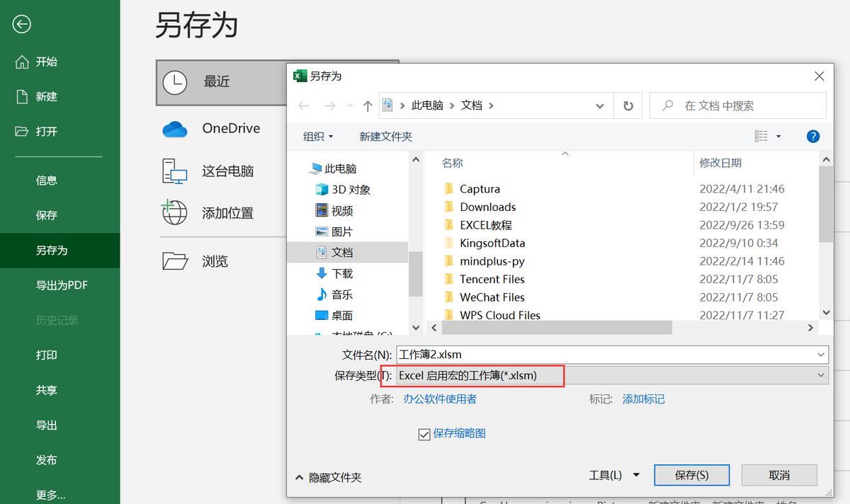Click the horizontal scrollbar in the file list
The image size is (850, 504).
coord(556,328)
